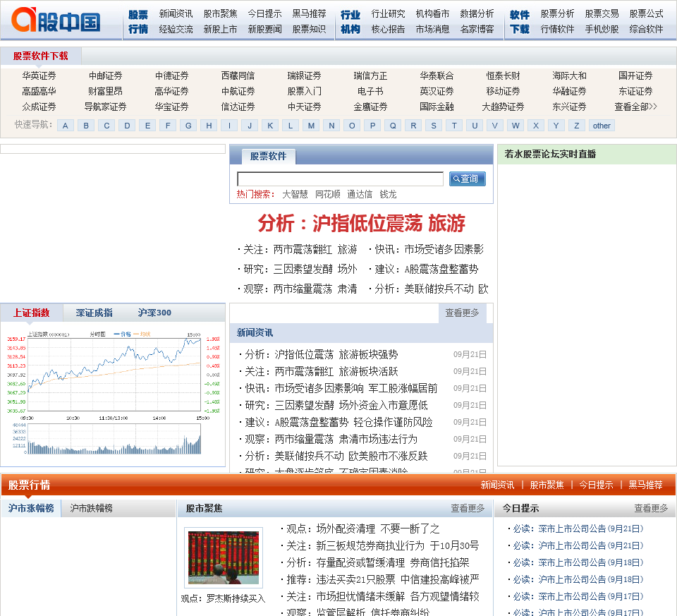Click the 股票软件下载 section heading
Image resolution: width=677 pixels, height=616 pixels.
click(41, 56)
